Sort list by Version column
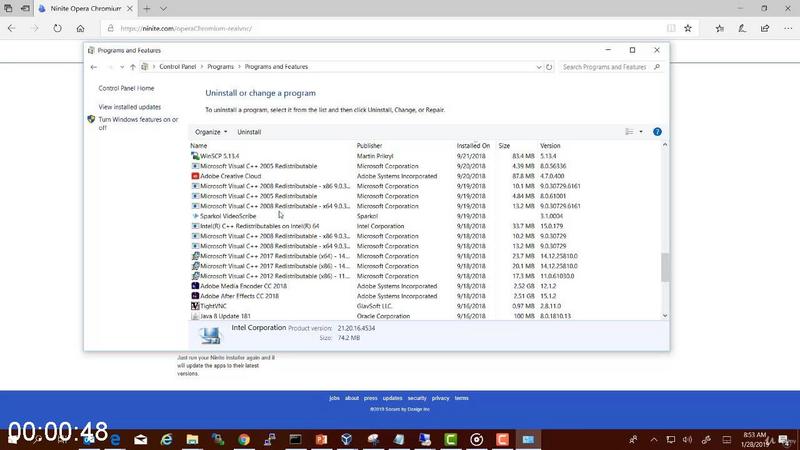 [550, 145]
